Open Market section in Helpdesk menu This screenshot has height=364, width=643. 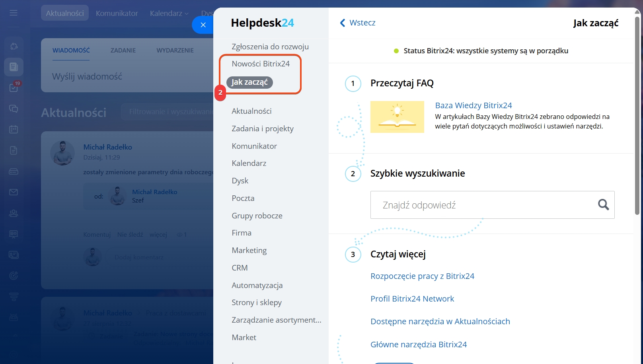[x=244, y=337]
